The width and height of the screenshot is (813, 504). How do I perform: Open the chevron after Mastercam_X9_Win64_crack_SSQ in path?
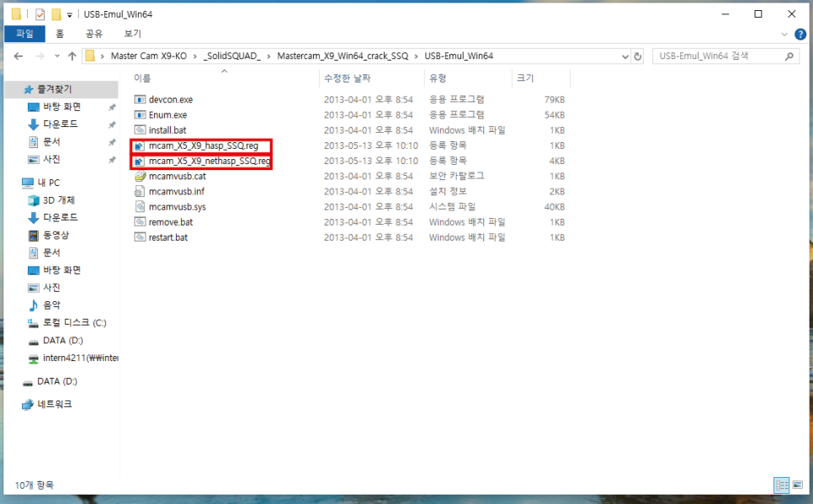[x=416, y=56]
